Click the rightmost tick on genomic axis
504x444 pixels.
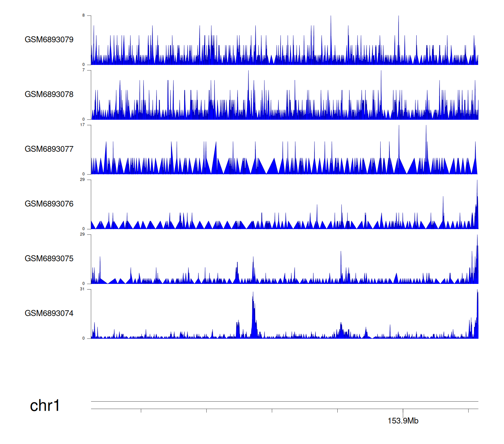click(x=468, y=411)
